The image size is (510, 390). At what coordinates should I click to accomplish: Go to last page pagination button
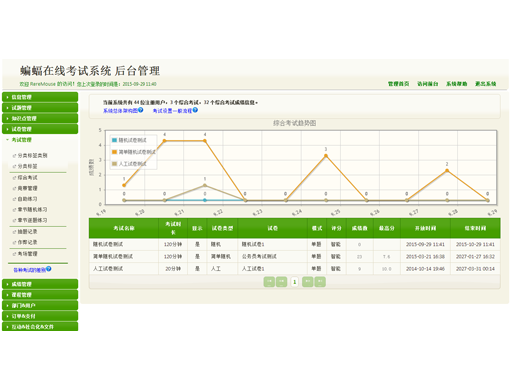click(320, 282)
